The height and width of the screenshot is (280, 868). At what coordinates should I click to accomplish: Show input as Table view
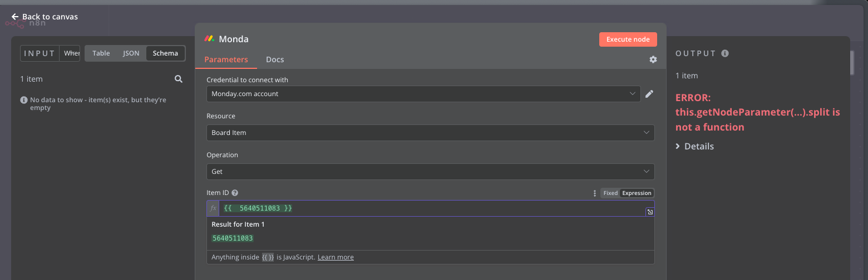(101, 53)
